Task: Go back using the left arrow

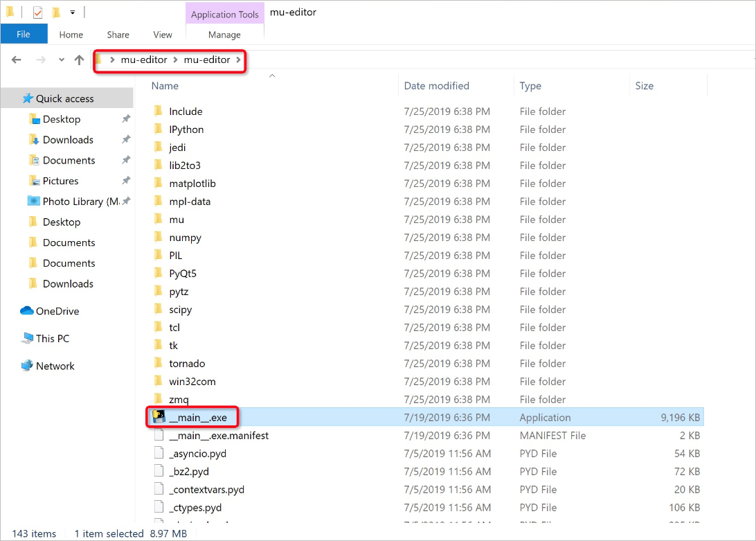Action: [x=17, y=60]
